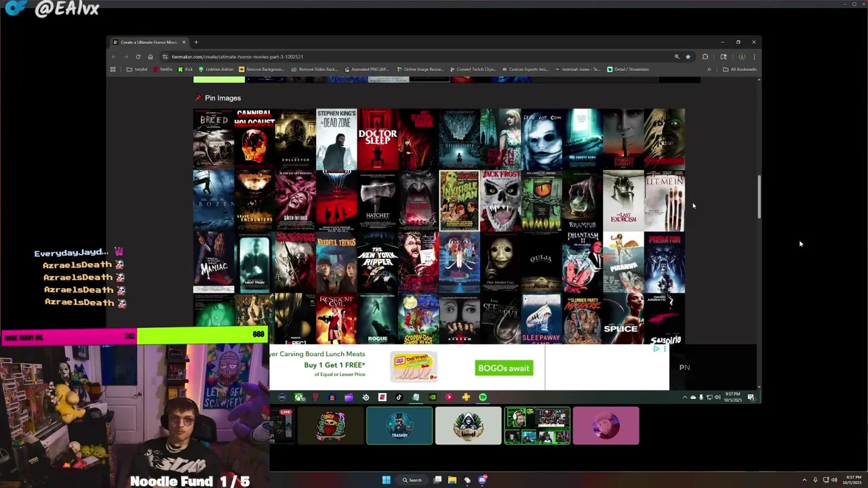Select the Create a Ultimate Horror Movie tab

149,42
